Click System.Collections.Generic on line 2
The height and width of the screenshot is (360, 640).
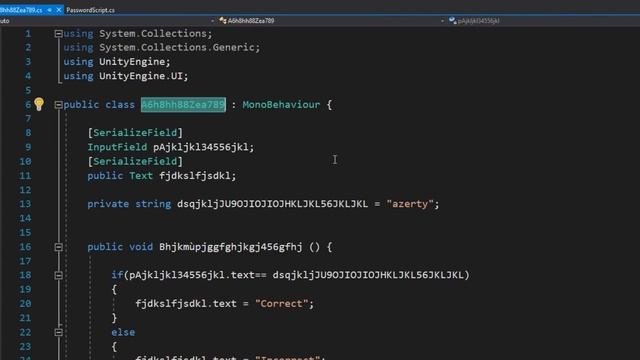[177, 47]
